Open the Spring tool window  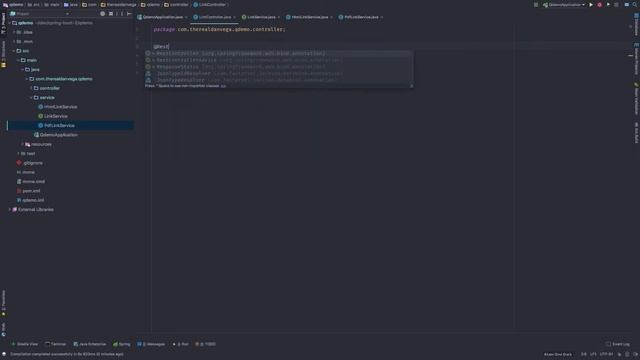pos(122,344)
